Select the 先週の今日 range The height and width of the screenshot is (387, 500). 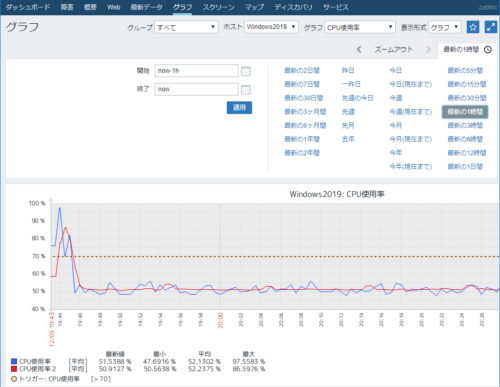tap(357, 98)
